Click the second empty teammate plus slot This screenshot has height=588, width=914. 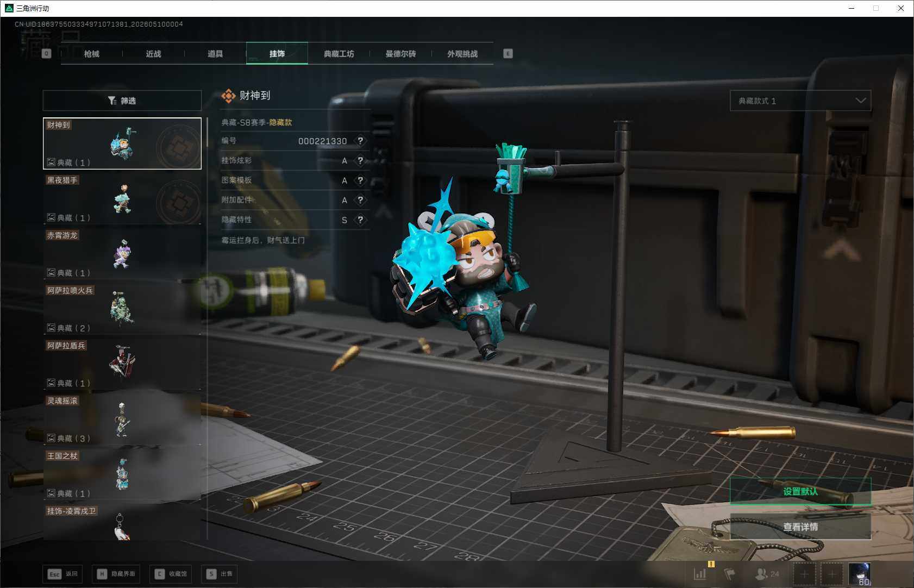[831, 574]
